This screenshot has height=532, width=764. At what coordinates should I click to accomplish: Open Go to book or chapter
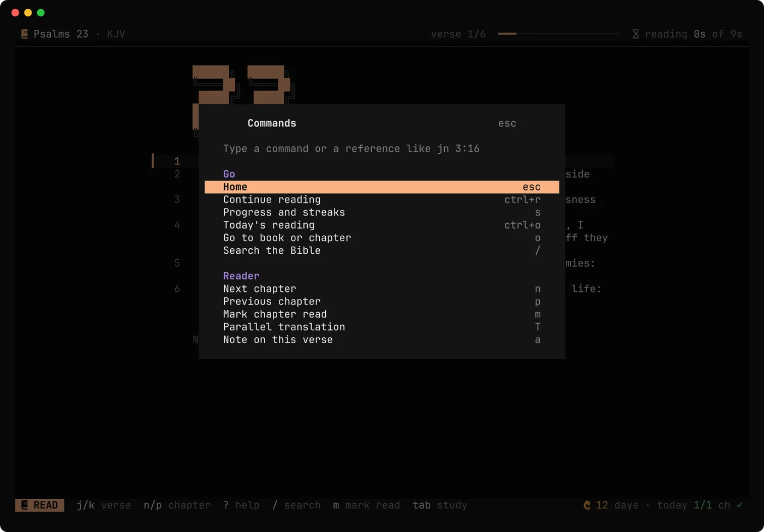pos(382,238)
